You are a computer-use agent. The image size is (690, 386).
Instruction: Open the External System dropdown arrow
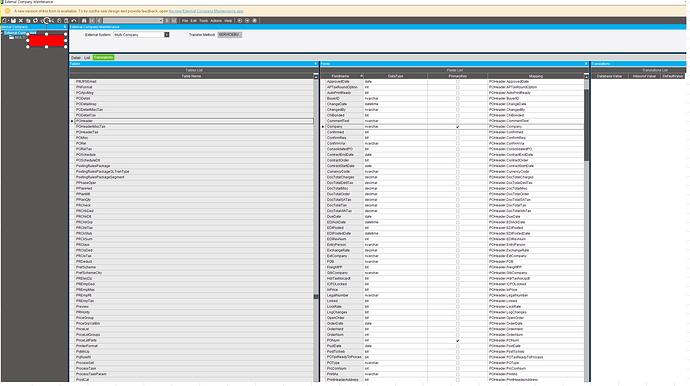coord(167,35)
